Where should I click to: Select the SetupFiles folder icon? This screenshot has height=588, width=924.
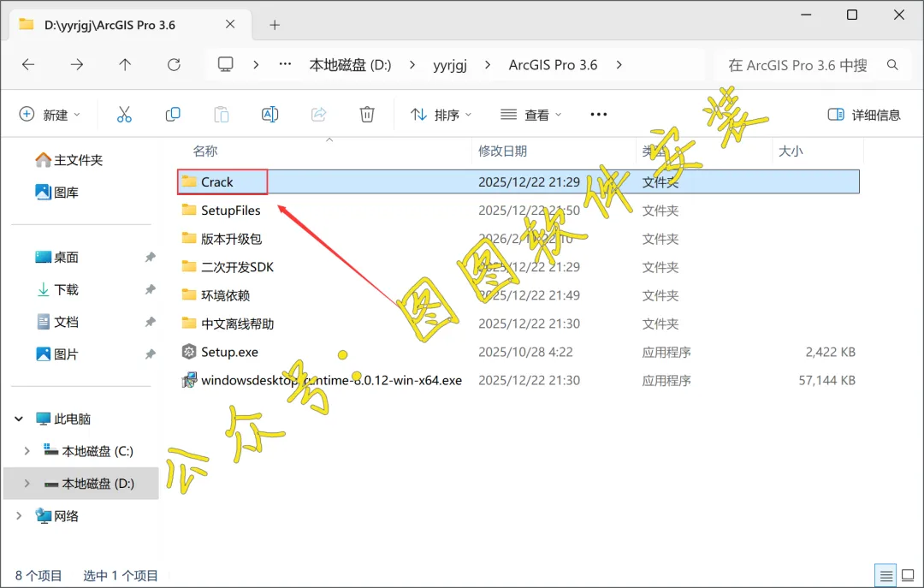tap(188, 210)
